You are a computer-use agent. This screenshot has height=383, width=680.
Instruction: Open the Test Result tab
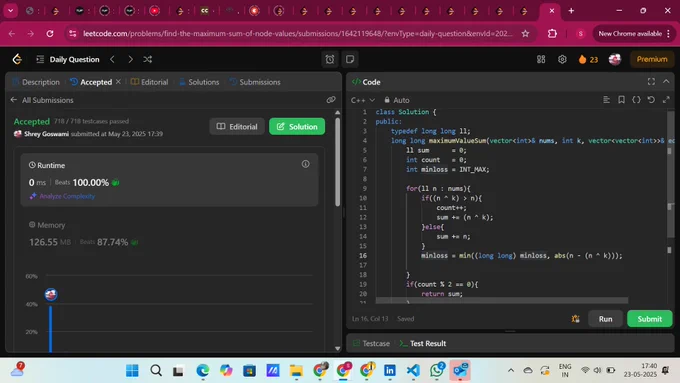pyautogui.click(x=422, y=344)
